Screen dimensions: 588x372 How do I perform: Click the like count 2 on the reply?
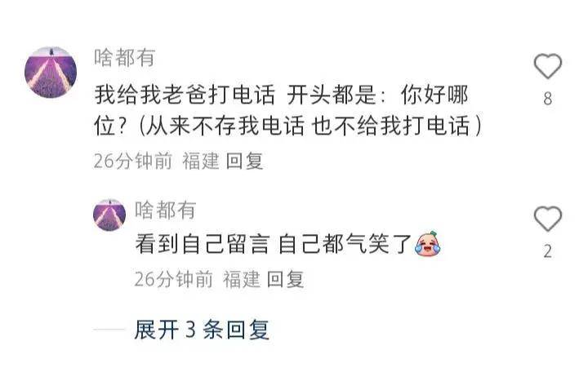547,251
